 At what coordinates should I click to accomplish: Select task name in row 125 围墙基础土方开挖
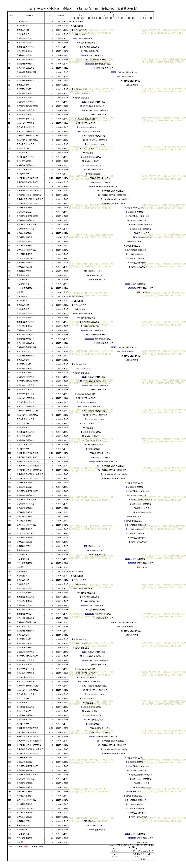pos(24,546)
